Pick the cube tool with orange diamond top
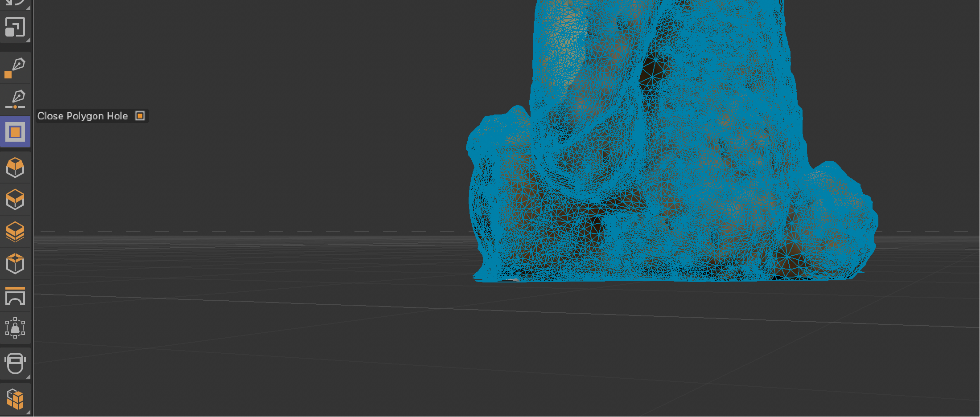The width and height of the screenshot is (980, 417). (15, 264)
